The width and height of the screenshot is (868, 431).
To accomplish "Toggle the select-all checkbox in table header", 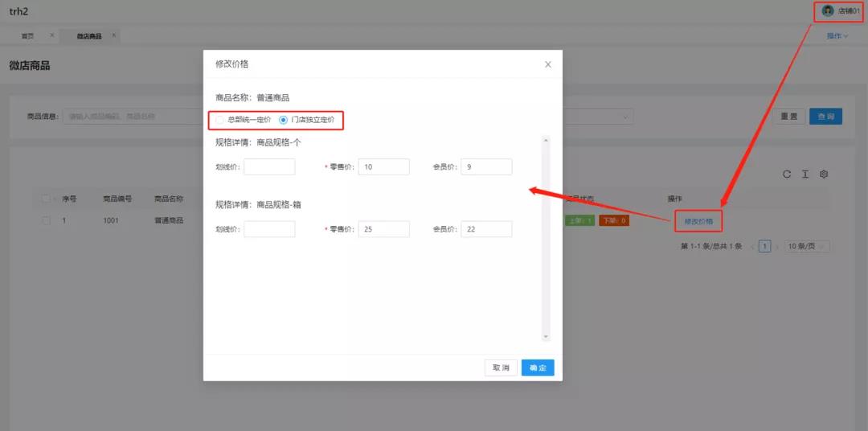I will pos(47,199).
